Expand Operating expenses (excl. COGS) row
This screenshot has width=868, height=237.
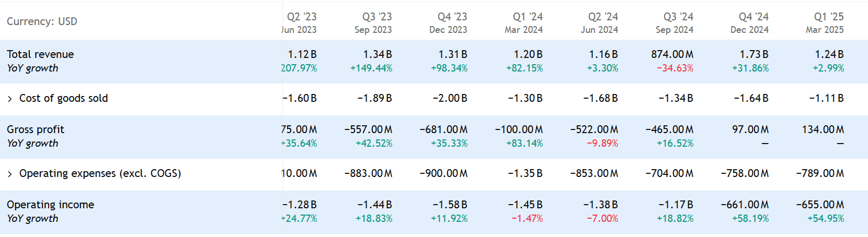10,174
